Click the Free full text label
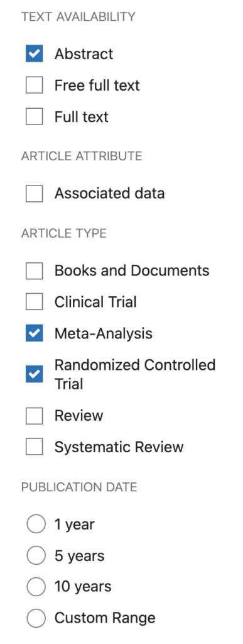 click(x=97, y=85)
